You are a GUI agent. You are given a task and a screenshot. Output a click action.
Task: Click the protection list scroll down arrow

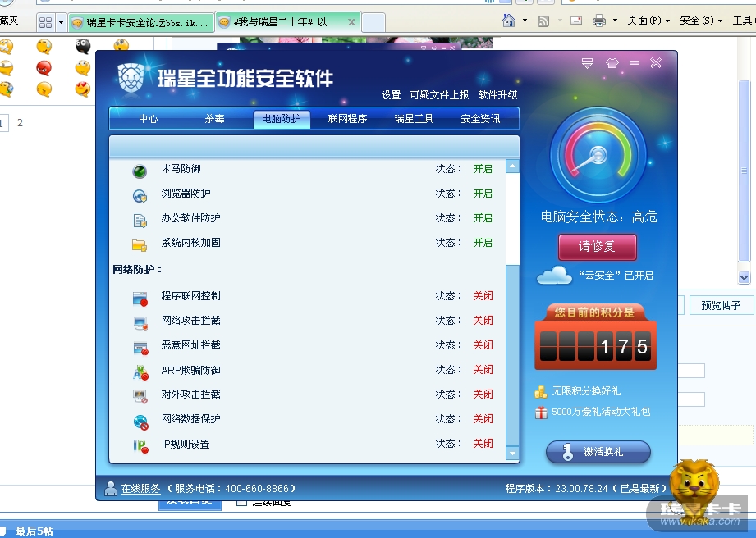[512, 454]
